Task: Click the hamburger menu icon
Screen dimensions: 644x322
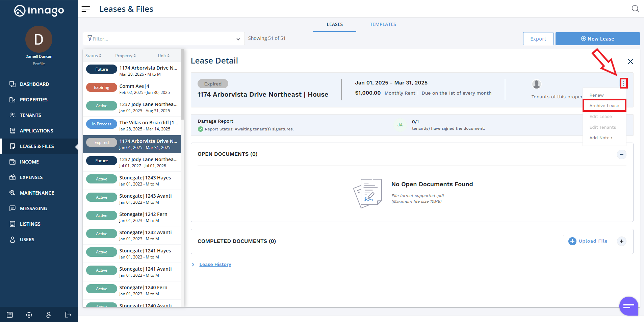Action: pos(86,9)
